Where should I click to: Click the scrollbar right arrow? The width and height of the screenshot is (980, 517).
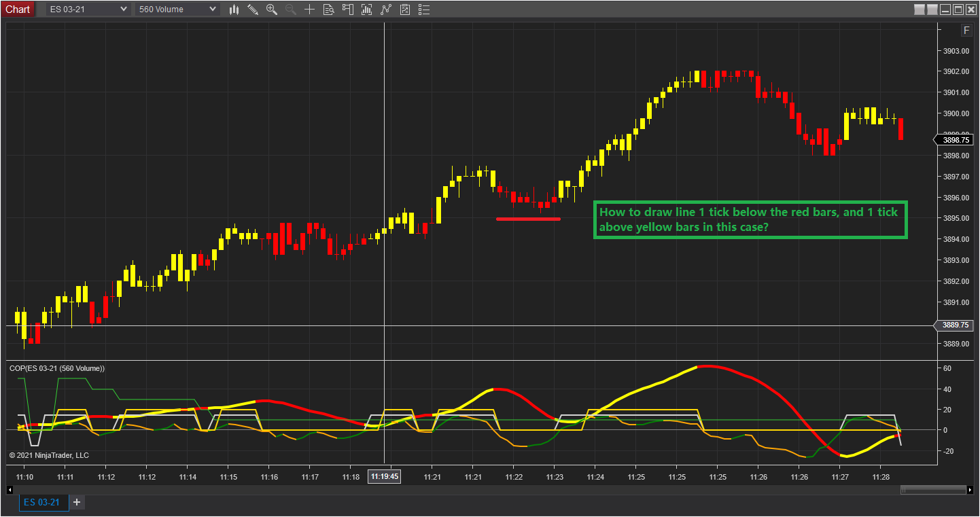[968, 489]
